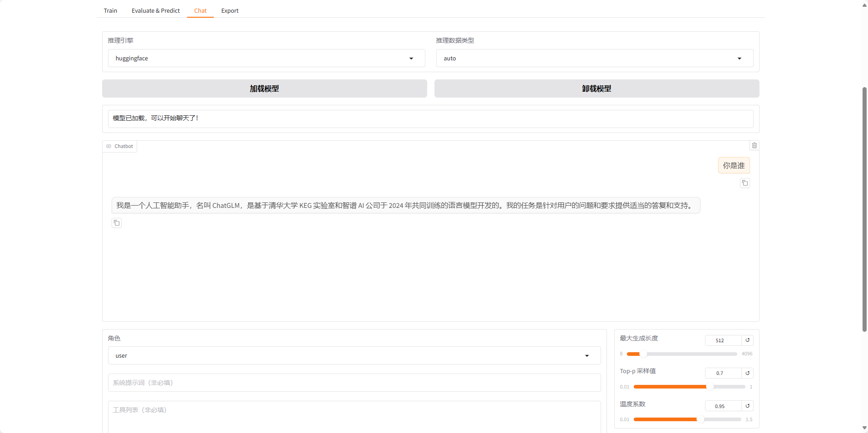Reset 温度系数 to its default
This screenshot has width=868, height=433.
pos(747,406)
